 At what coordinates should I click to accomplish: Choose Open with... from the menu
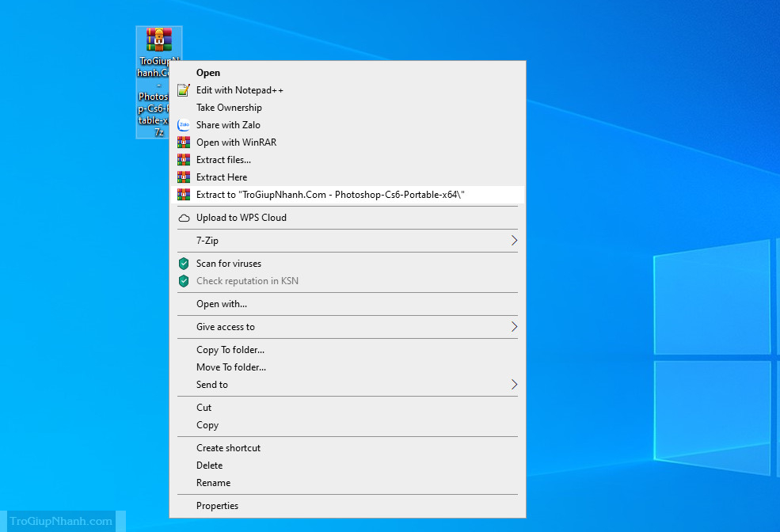click(x=222, y=304)
